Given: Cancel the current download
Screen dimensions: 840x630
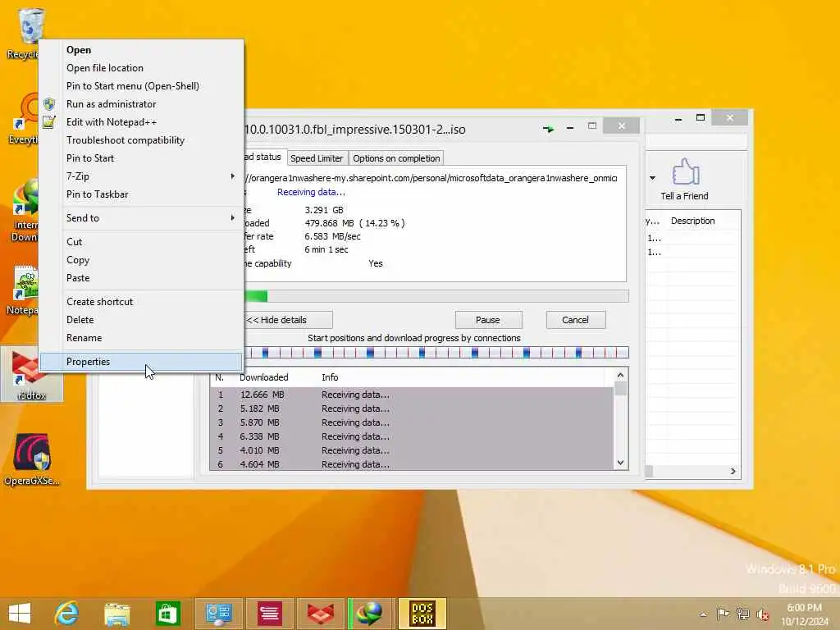Looking at the screenshot, I should 575,320.
